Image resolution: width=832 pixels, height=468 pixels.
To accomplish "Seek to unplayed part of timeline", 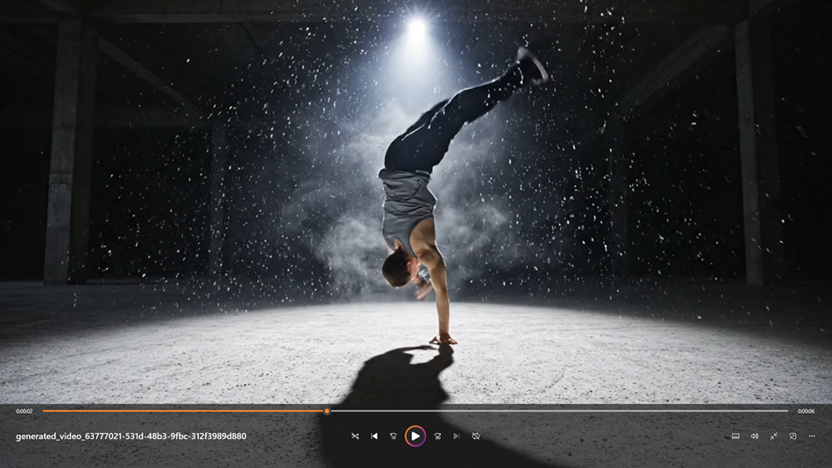I will pos(559,411).
